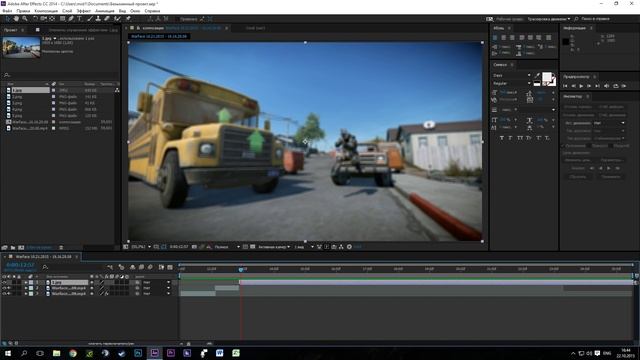Click the justify all icon in the Абзац panel

[x=549, y=38]
